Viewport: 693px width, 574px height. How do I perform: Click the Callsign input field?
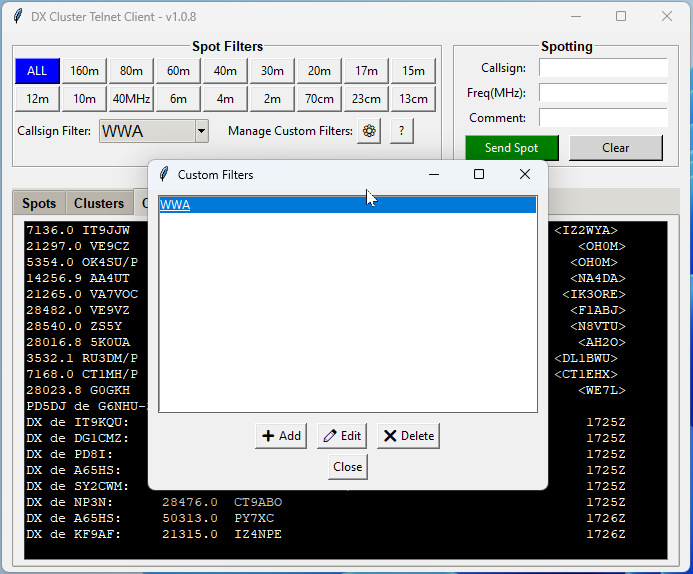click(602, 68)
